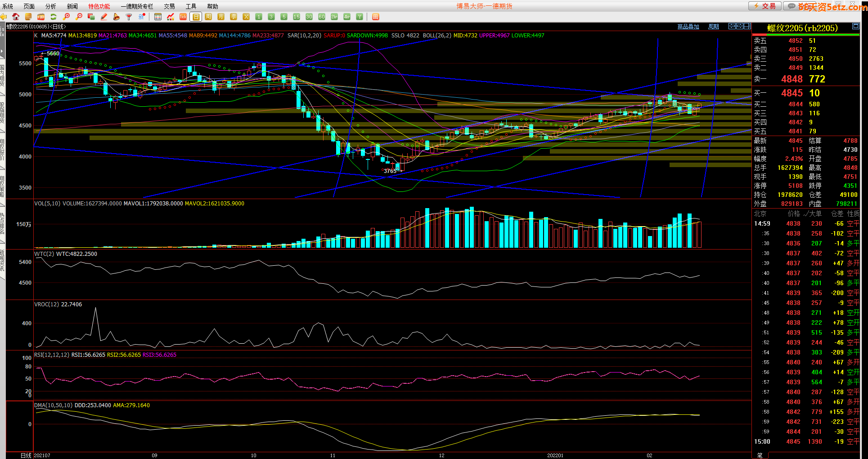Toggle the weekly (周) period button
868x459 pixels.
(208, 17)
